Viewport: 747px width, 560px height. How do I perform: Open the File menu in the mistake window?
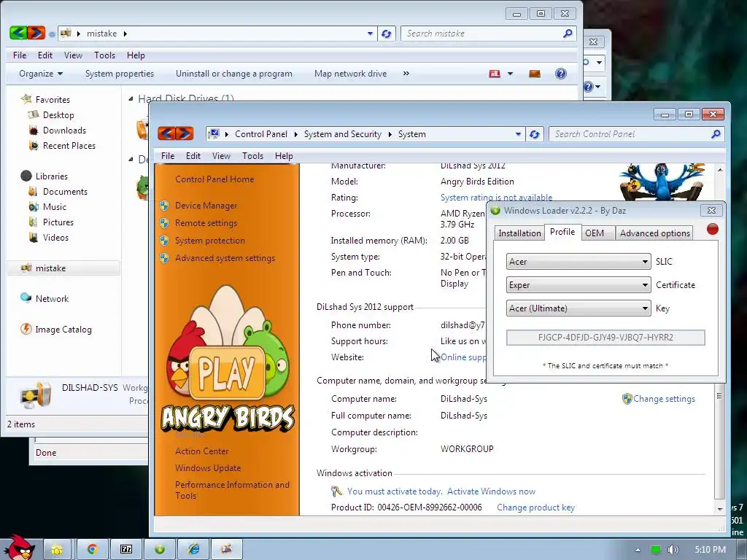coord(20,55)
